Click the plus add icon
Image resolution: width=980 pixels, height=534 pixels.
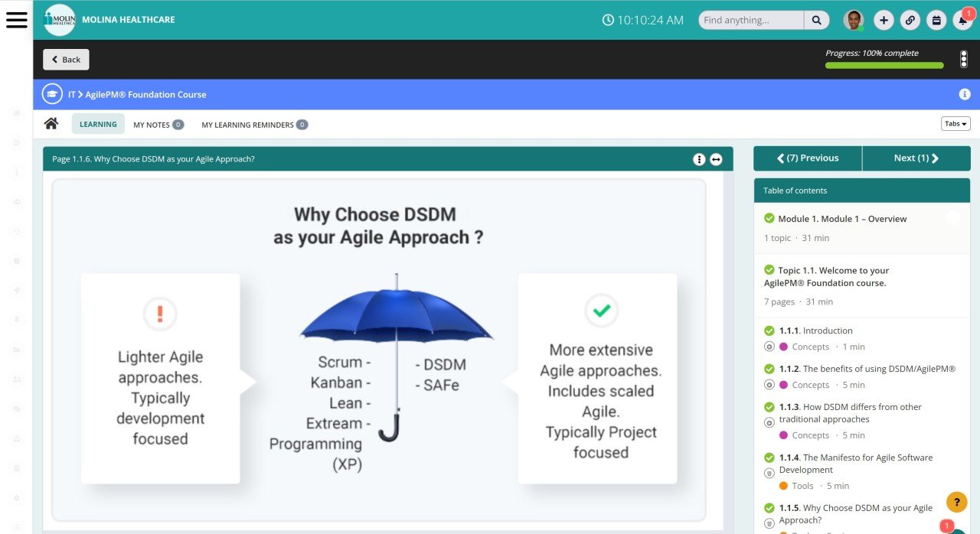(x=884, y=21)
